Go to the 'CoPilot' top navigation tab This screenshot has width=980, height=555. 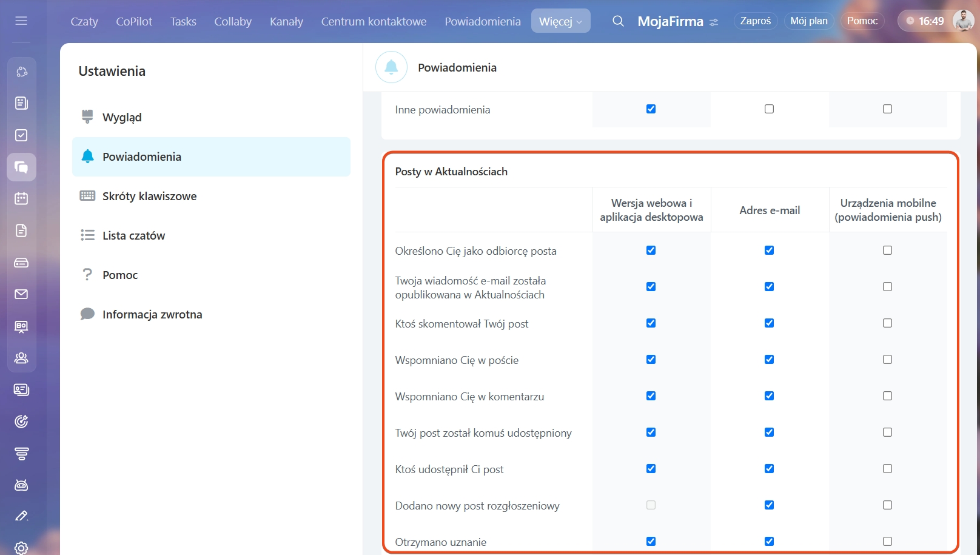(x=134, y=21)
